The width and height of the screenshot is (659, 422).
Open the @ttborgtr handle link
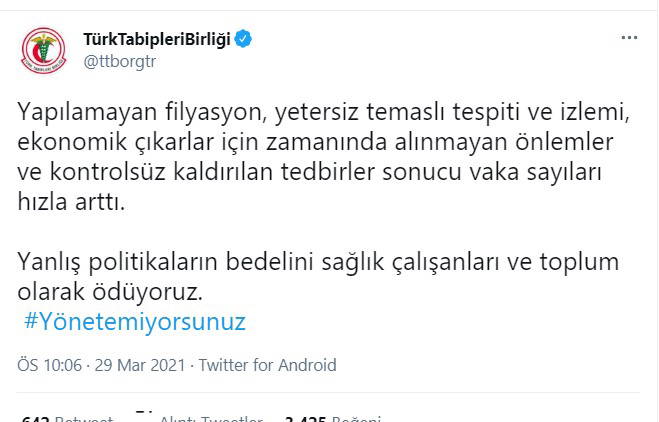pyautogui.click(x=119, y=61)
